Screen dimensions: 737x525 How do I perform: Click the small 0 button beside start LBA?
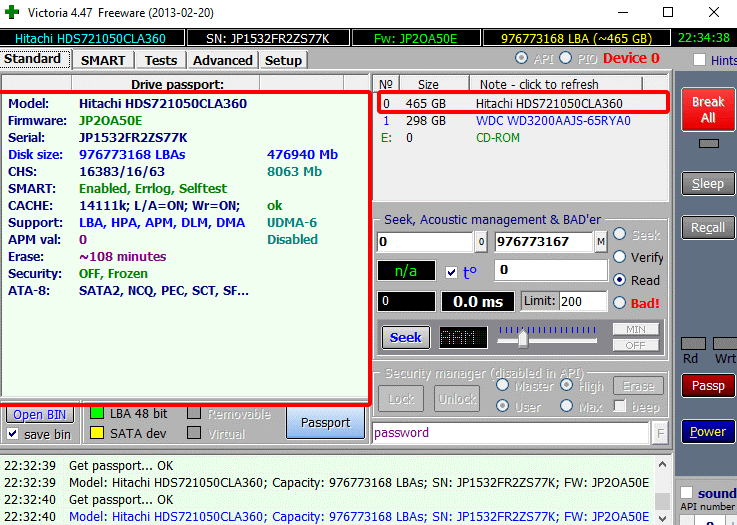(x=481, y=242)
